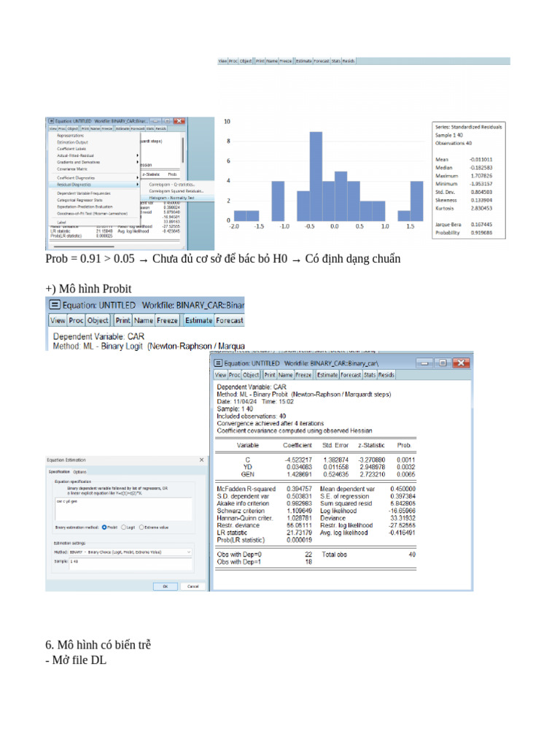This screenshot has width=560, height=747.
Task: Click Cancel in the Equation Estimation dialog
Action: [x=192, y=586]
